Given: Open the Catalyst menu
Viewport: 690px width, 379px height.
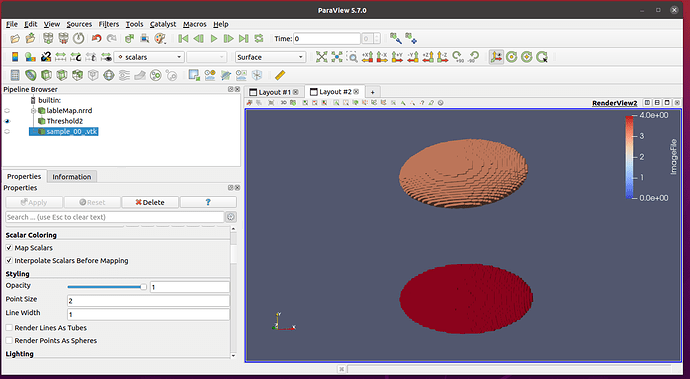Looking at the screenshot, I should click(x=163, y=24).
